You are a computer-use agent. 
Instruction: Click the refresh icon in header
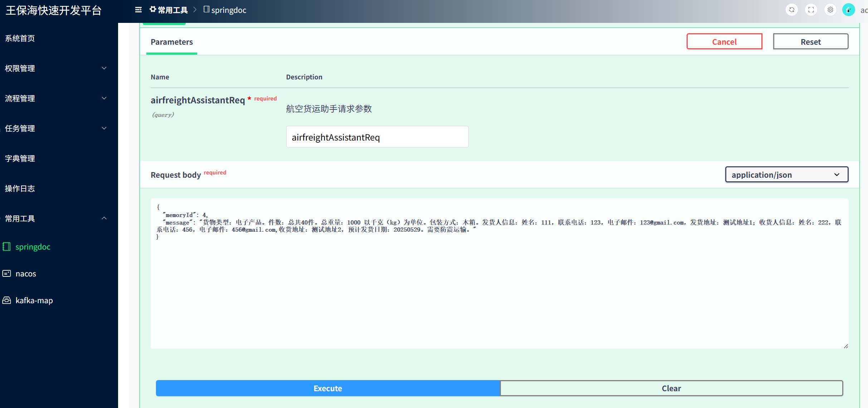click(x=791, y=10)
